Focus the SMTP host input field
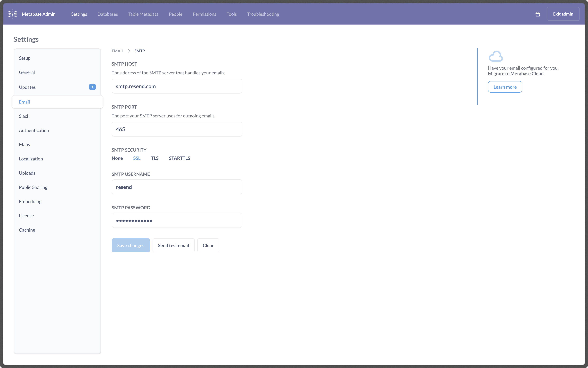Viewport: 588px width, 368px height. 177,86
